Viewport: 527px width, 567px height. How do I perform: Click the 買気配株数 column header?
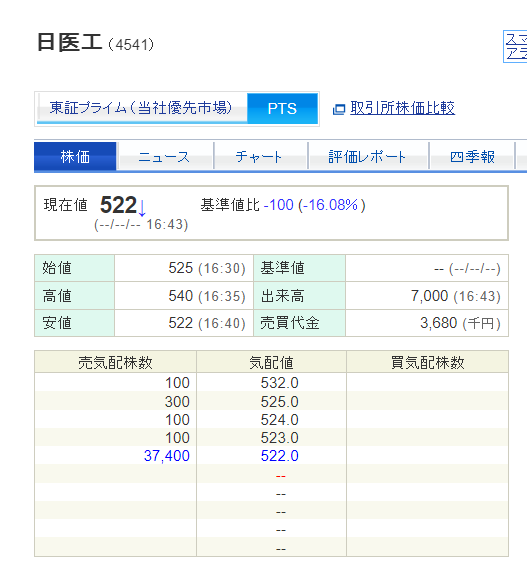pos(428,362)
